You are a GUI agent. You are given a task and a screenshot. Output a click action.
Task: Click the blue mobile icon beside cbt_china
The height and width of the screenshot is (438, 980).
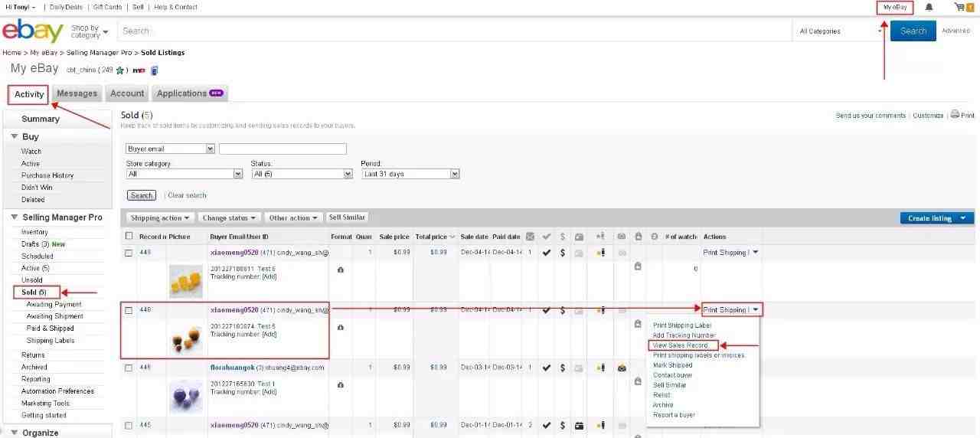coord(154,70)
